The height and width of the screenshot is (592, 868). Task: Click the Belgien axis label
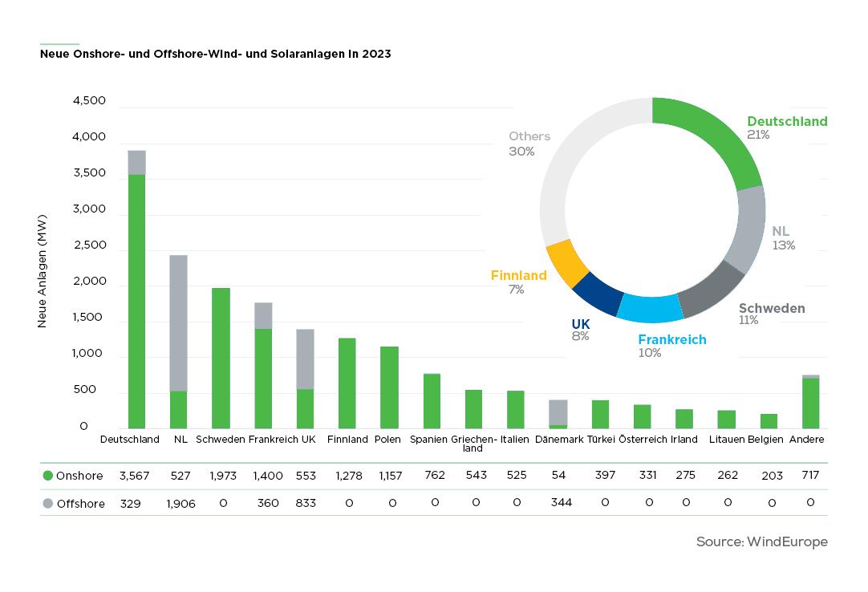765,439
